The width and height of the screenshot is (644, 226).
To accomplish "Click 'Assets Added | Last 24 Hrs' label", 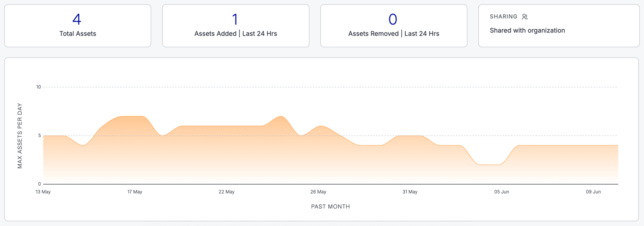I will (236, 34).
